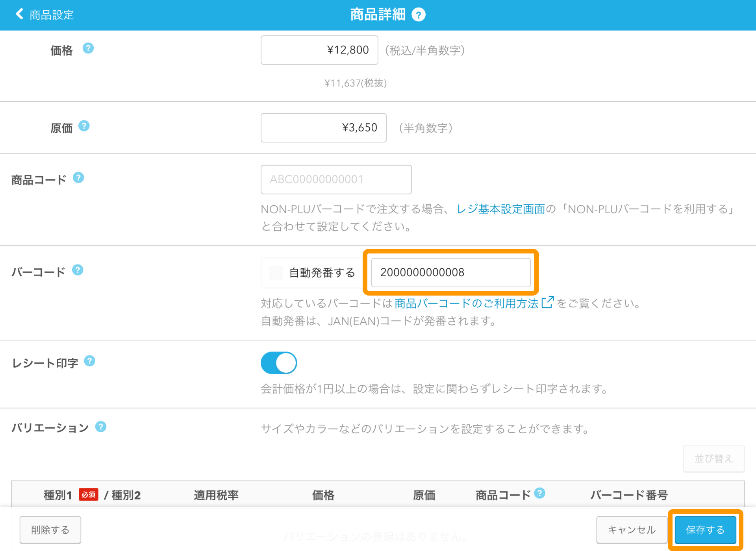Show help for 商品コード field label

[78, 178]
